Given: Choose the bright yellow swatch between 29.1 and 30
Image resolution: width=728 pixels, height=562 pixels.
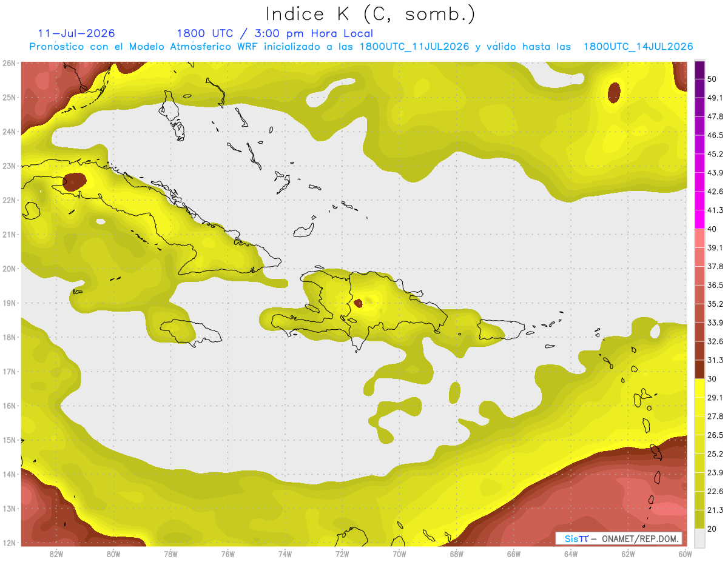Looking at the screenshot, I should [699, 388].
